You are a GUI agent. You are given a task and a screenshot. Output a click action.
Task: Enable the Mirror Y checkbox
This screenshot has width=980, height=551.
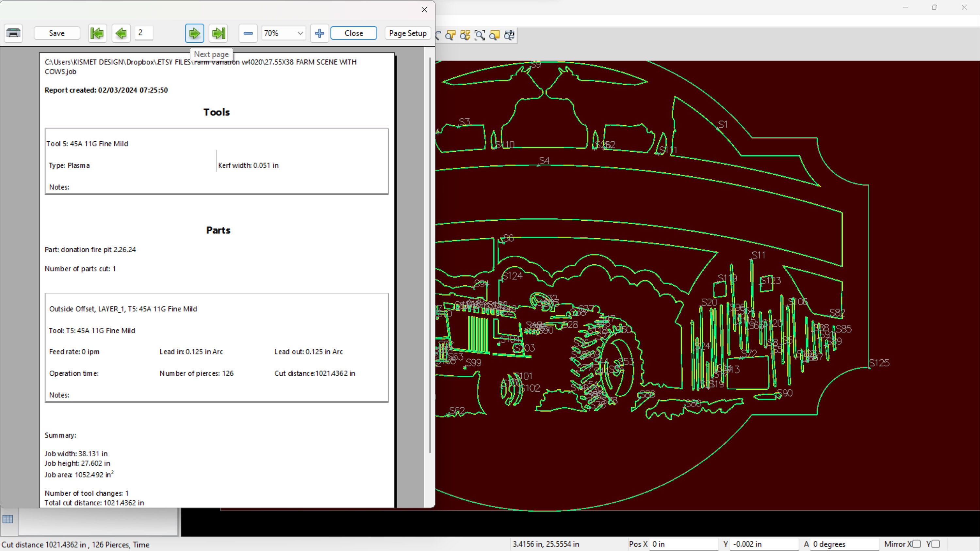click(x=935, y=544)
